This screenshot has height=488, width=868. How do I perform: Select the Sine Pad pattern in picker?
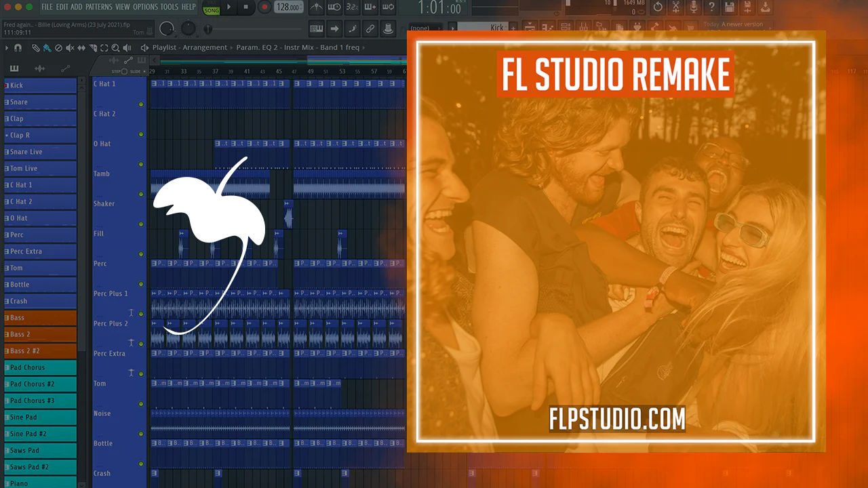tap(40, 418)
